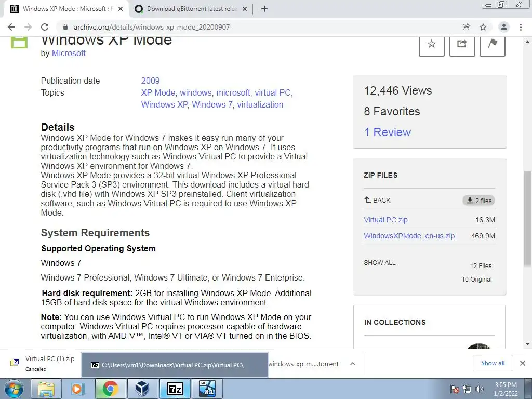Viewport: 532px width, 399px height.
Task: Click the padlock site info icon
Action: click(65, 27)
